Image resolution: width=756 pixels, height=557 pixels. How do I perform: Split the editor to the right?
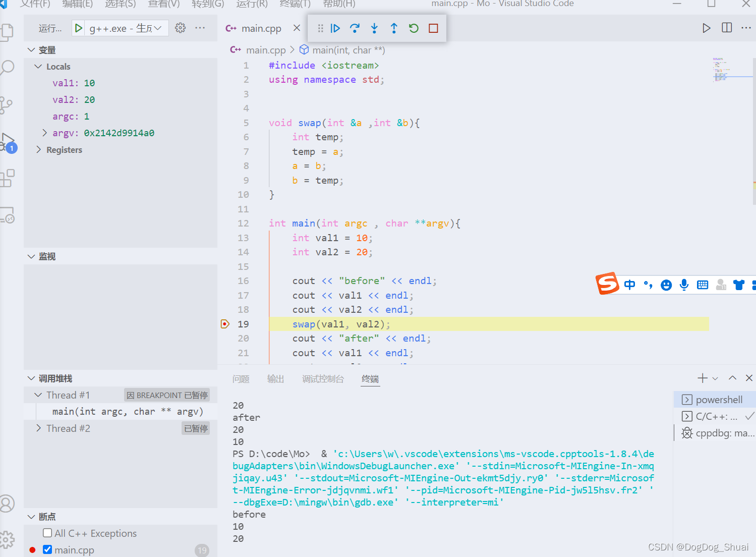pos(727,28)
